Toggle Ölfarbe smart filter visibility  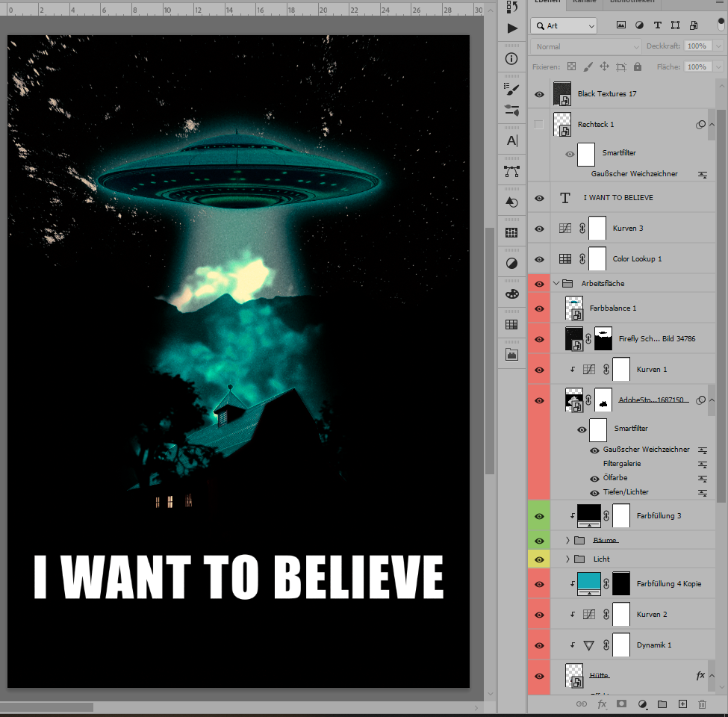(594, 479)
